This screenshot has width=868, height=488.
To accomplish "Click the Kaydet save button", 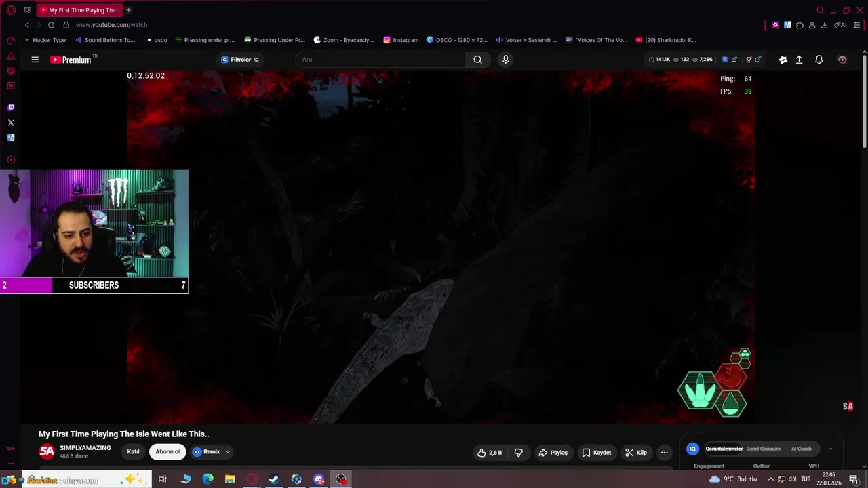I will [x=597, y=453].
